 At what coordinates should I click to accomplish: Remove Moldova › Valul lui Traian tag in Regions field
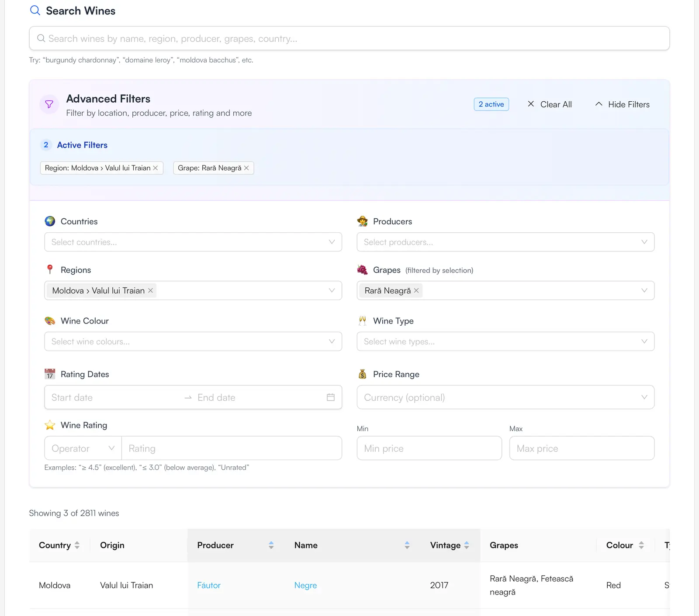pos(150,291)
